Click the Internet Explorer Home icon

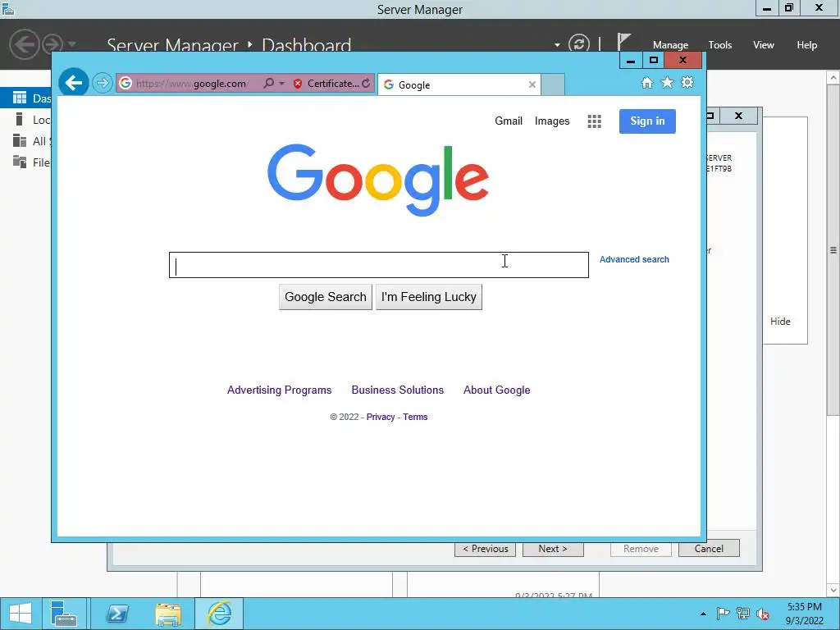647,83
